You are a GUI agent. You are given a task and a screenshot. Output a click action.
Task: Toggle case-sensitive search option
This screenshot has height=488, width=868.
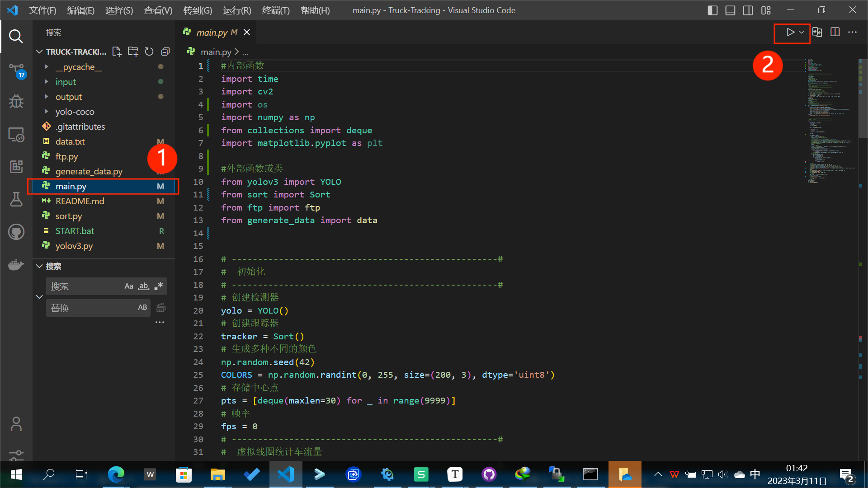(129, 286)
